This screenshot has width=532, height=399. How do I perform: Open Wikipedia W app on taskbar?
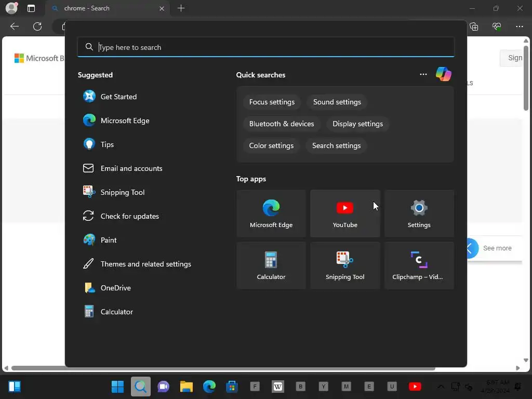pyautogui.click(x=277, y=387)
